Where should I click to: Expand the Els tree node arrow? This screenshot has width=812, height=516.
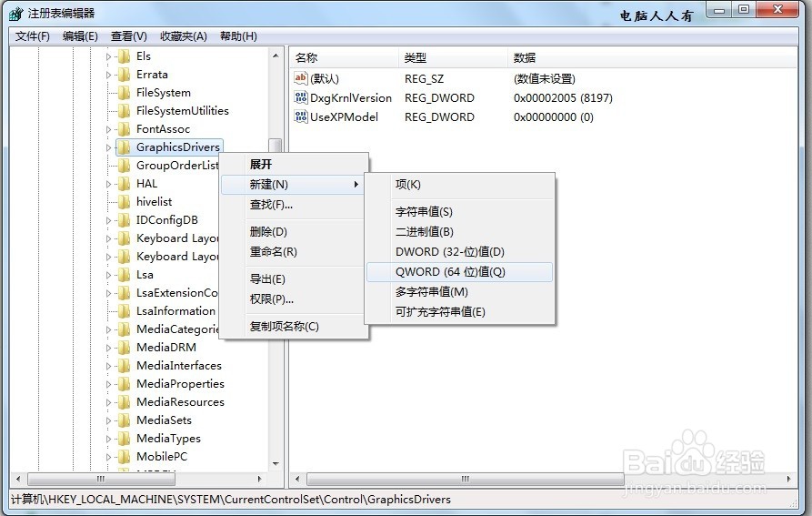(108, 57)
